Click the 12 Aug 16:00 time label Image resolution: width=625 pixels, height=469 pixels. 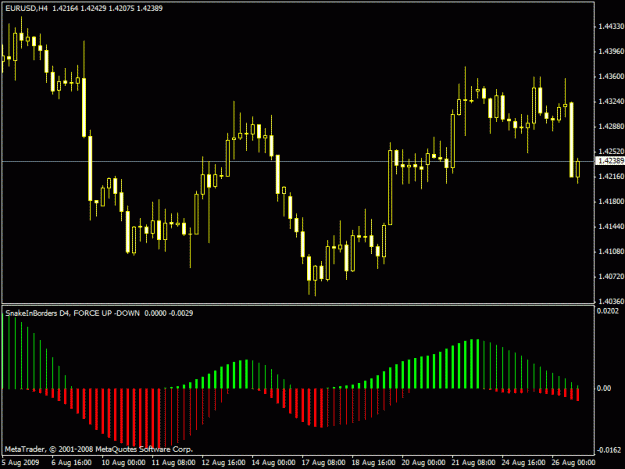(223, 463)
